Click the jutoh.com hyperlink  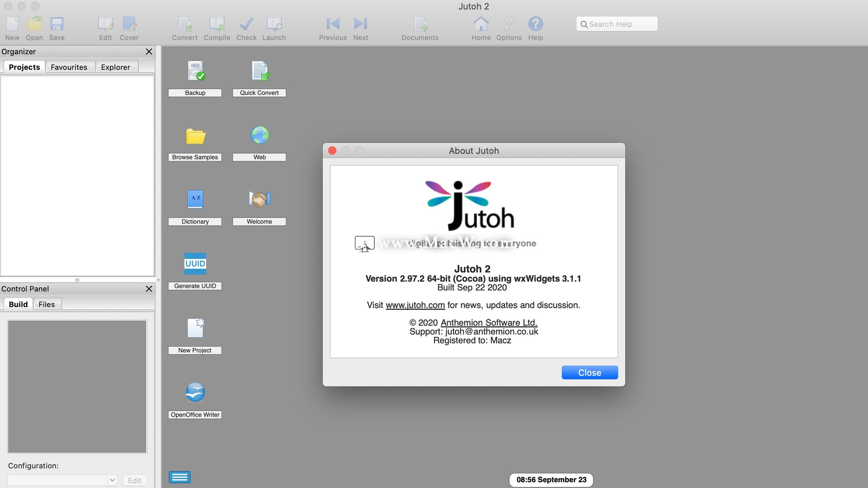coord(415,305)
